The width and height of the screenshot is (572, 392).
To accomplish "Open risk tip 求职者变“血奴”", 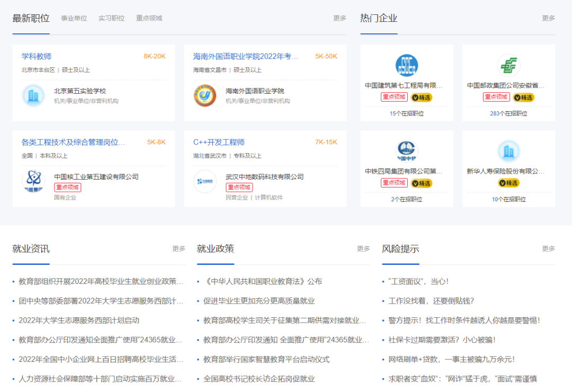I will tap(462, 379).
